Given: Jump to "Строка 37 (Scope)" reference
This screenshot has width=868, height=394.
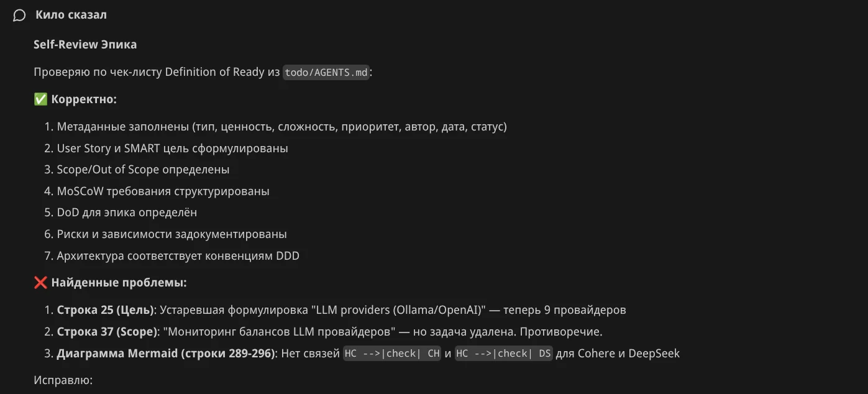Looking at the screenshot, I should click(x=107, y=332).
